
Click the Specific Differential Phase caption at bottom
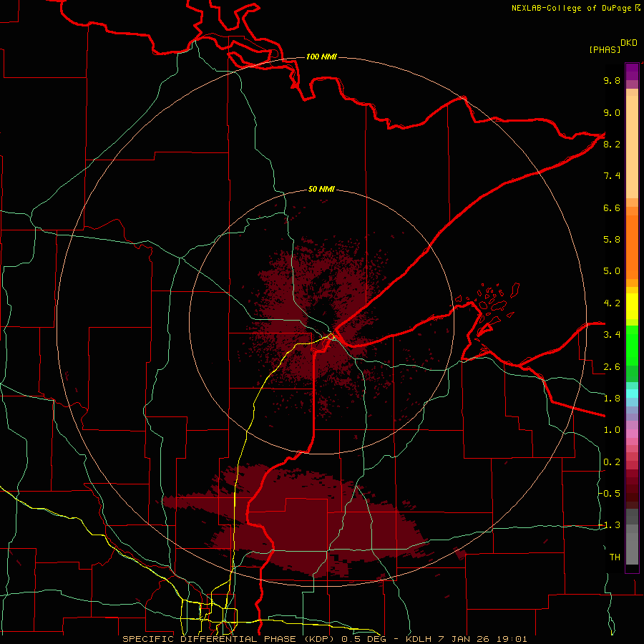(324, 639)
